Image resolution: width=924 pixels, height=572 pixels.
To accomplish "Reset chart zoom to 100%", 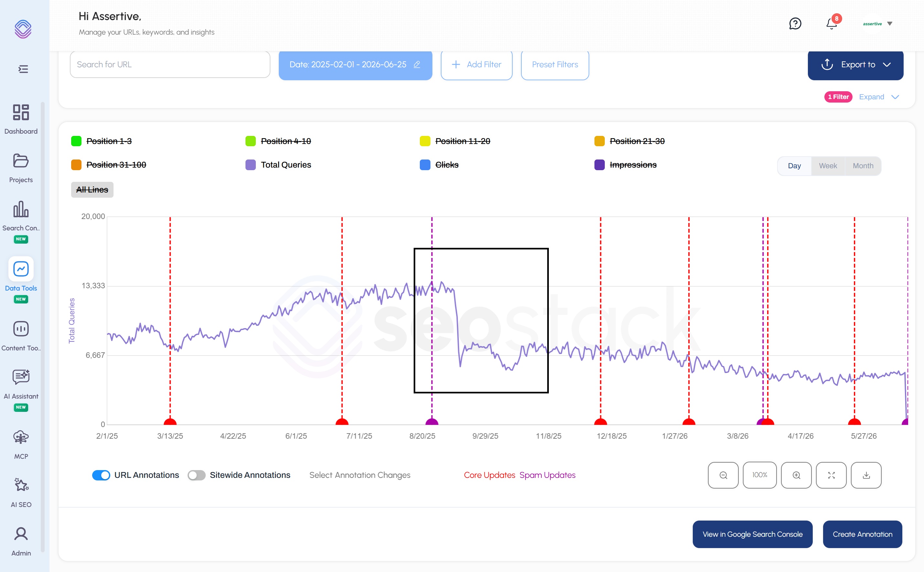I will (759, 475).
